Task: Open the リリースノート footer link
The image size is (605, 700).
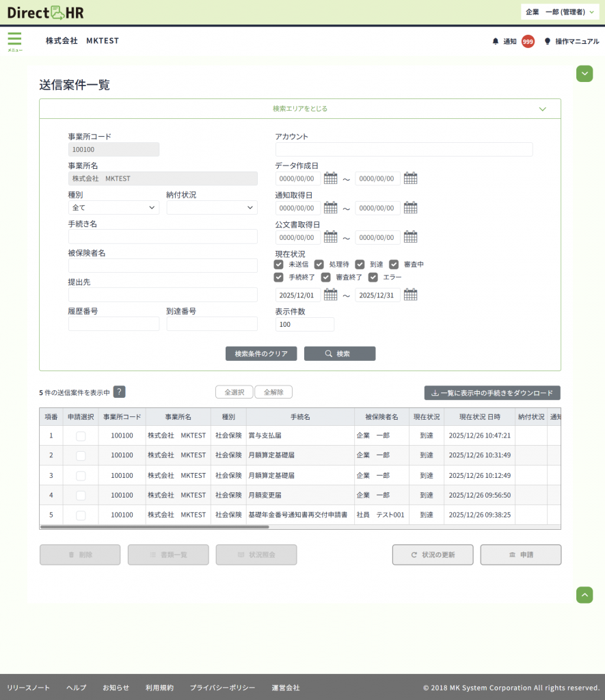Action: click(28, 688)
